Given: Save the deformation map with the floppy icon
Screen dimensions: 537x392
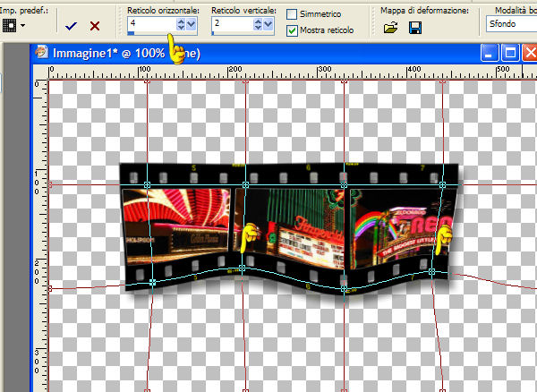Looking at the screenshot, I should click(415, 28).
